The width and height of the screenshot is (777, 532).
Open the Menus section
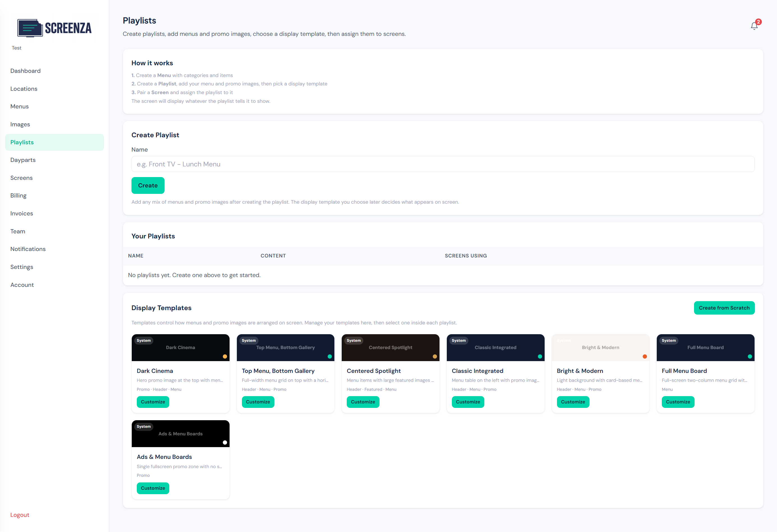click(x=19, y=106)
